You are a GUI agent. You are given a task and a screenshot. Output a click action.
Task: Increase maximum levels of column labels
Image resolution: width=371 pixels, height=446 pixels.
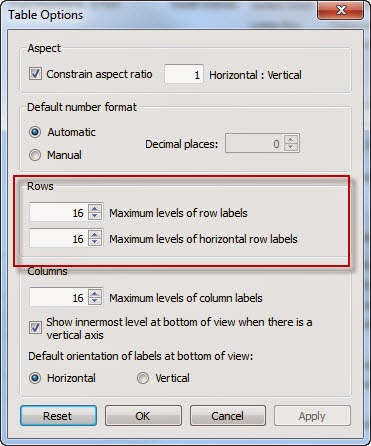click(95, 293)
